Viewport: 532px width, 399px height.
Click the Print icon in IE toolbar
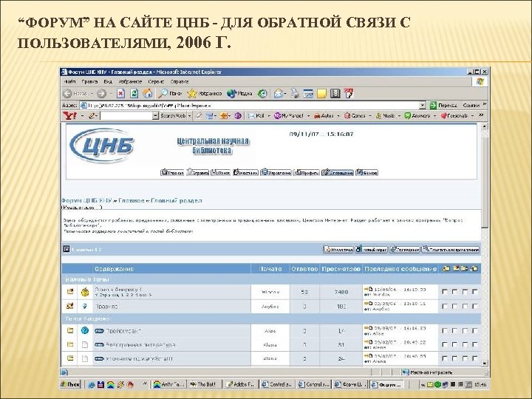click(295, 94)
